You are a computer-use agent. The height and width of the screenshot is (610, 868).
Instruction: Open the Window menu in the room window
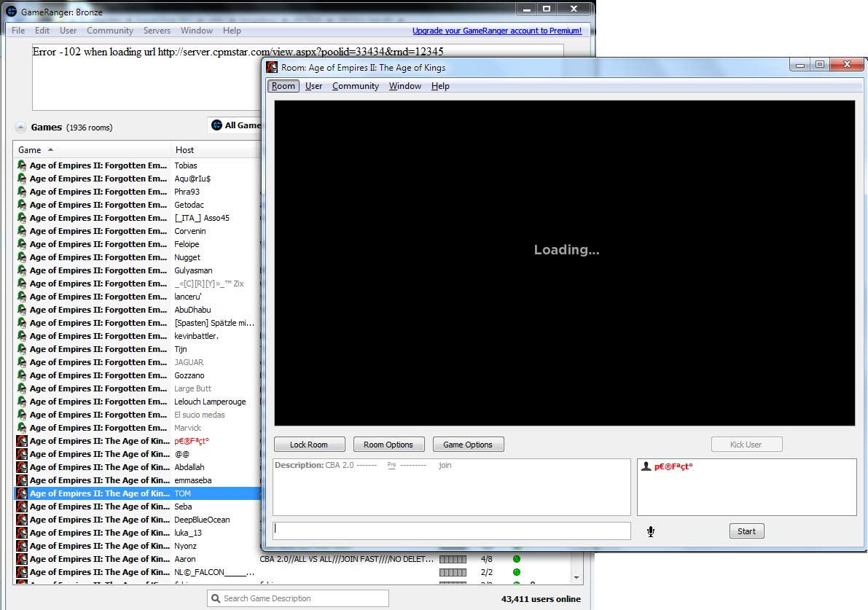point(404,86)
